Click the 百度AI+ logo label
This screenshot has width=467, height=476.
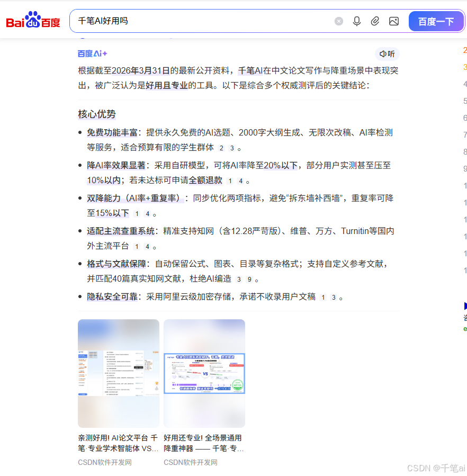point(92,53)
